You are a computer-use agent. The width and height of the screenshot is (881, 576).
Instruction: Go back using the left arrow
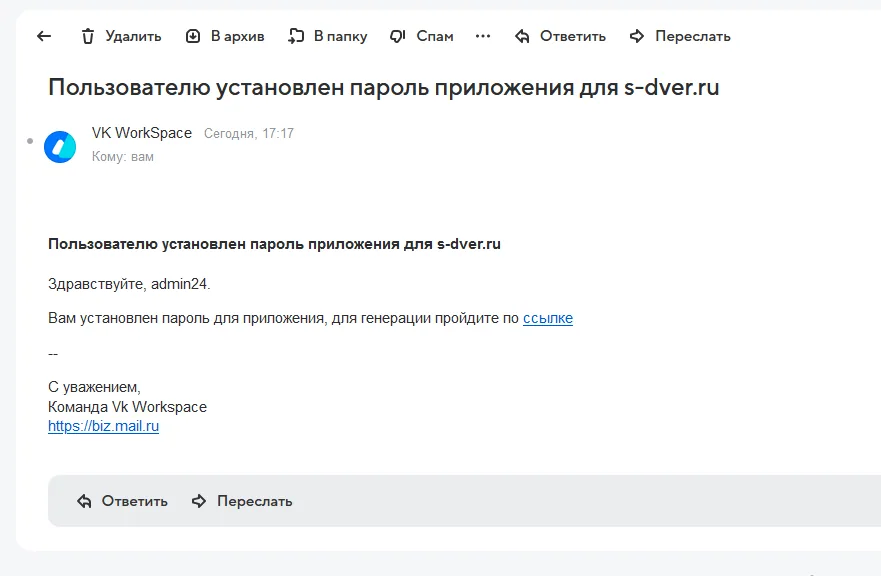tap(44, 37)
